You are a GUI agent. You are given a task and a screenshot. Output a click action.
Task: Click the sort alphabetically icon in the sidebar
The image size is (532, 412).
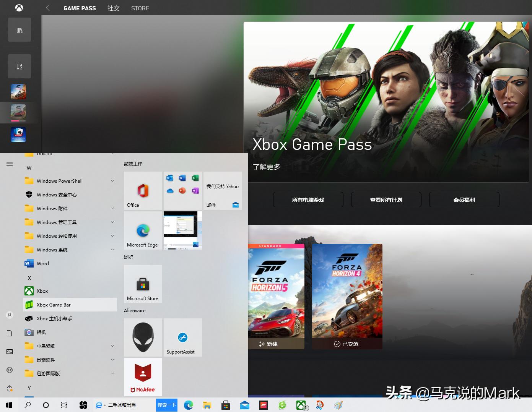coord(19,66)
